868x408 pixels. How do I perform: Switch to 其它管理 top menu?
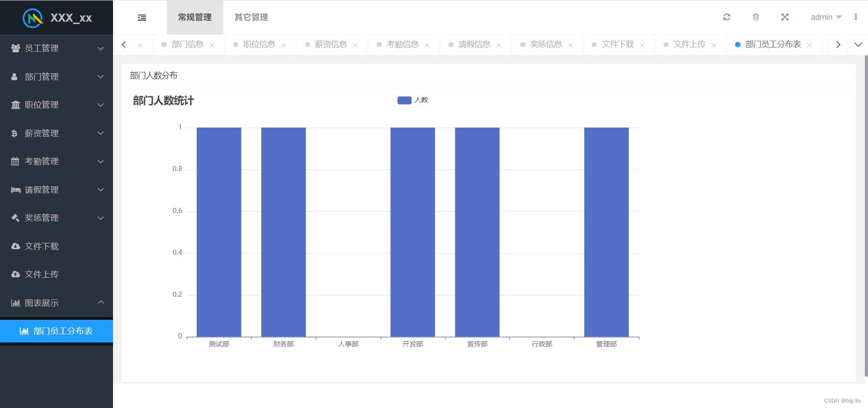251,17
